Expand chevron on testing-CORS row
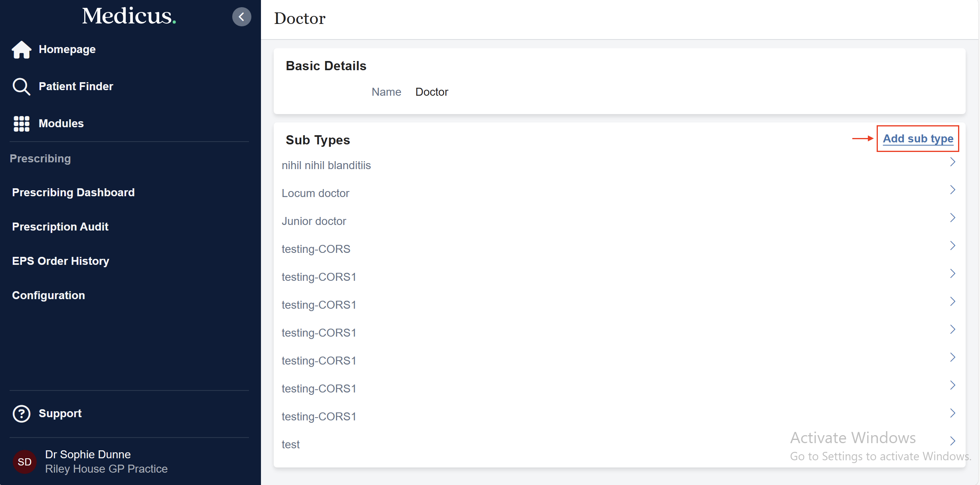The width and height of the screenshot is (980, 485). [x=953, y=246]
